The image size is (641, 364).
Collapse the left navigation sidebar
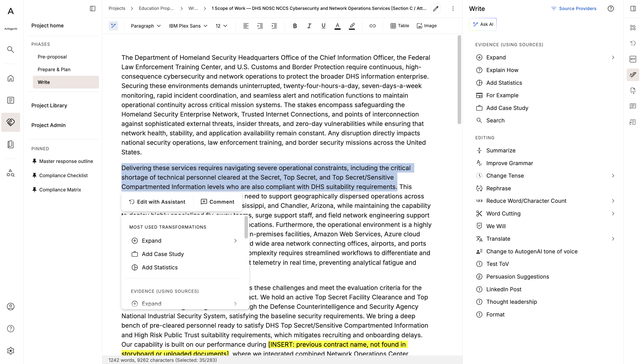click(x=92, y=9)
